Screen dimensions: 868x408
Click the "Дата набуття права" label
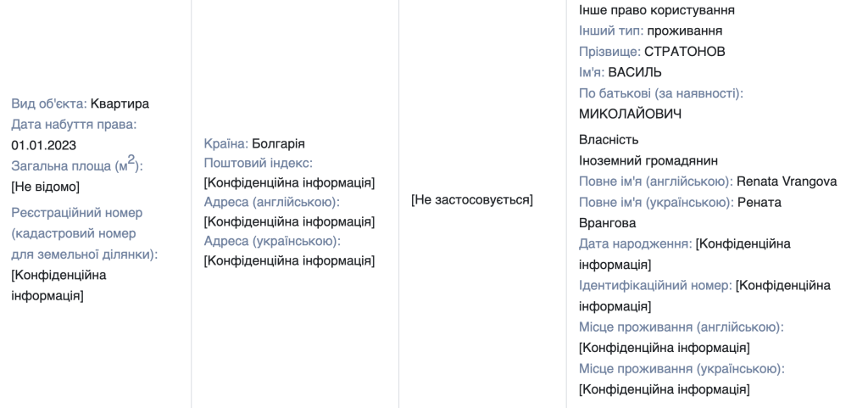74,125
